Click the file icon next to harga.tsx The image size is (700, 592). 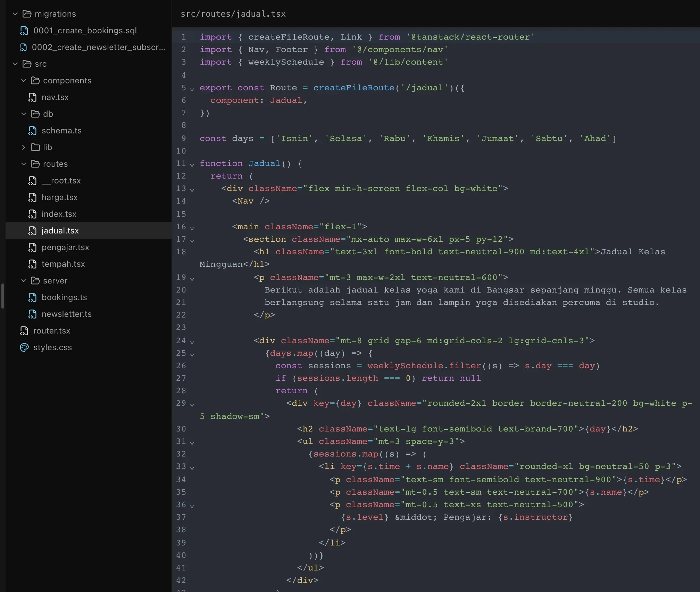pos(32,197)
